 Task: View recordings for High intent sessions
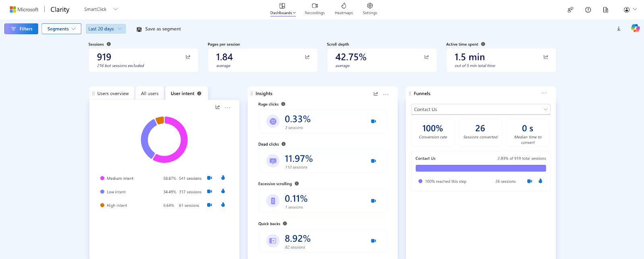click(209, 205)
